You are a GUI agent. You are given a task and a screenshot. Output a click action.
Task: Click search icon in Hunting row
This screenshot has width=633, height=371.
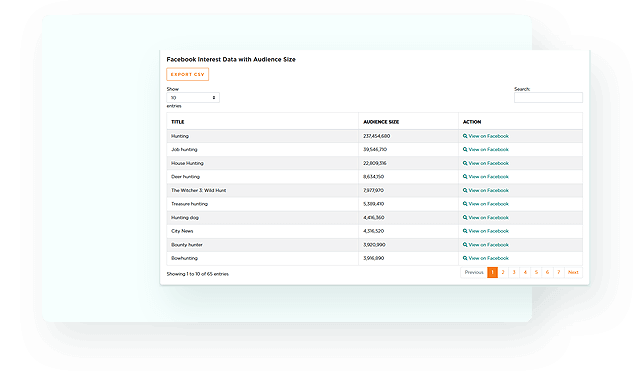click(x=465, y=136)
